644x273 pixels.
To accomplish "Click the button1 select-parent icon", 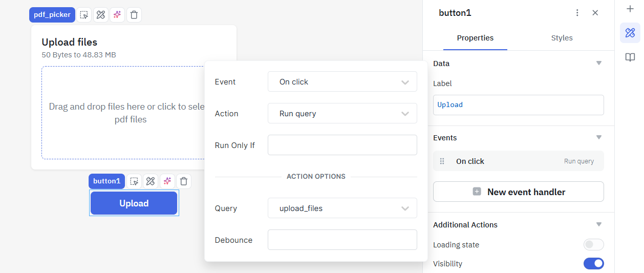I will click(x=134, y=181).
